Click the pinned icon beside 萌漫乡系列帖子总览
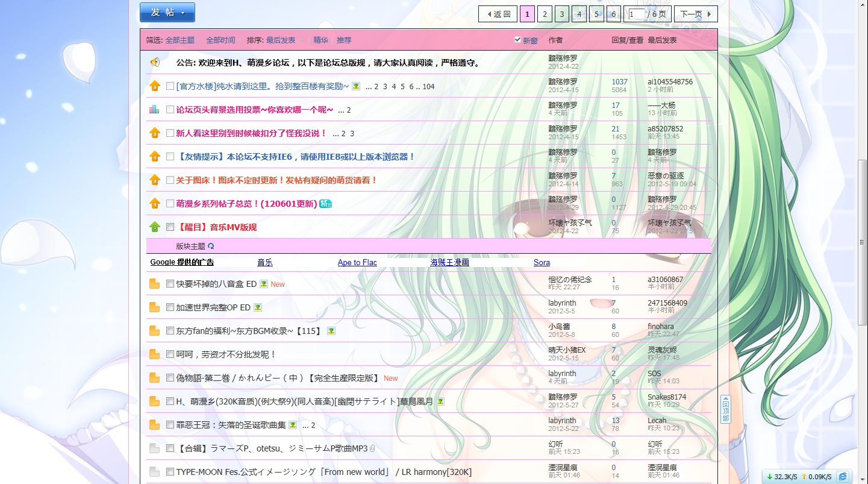Viewport: 868px width, 484px height. click(x=155, y=203)
